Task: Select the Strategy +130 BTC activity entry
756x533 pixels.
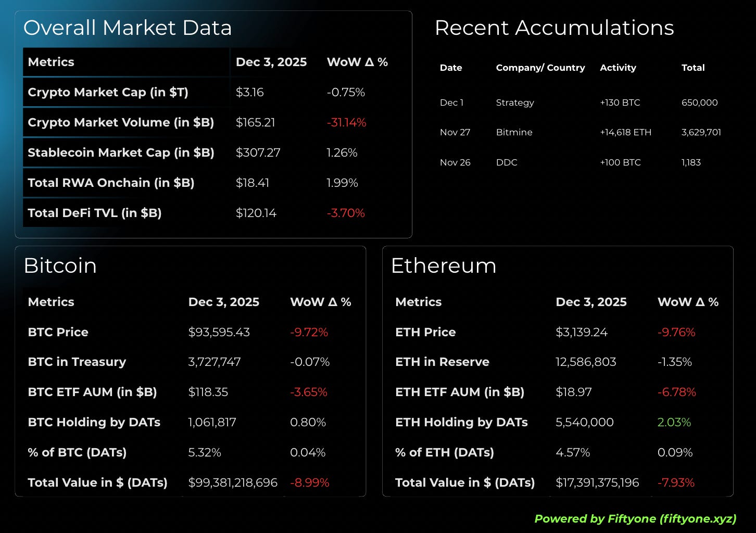Action: point(620,103)
